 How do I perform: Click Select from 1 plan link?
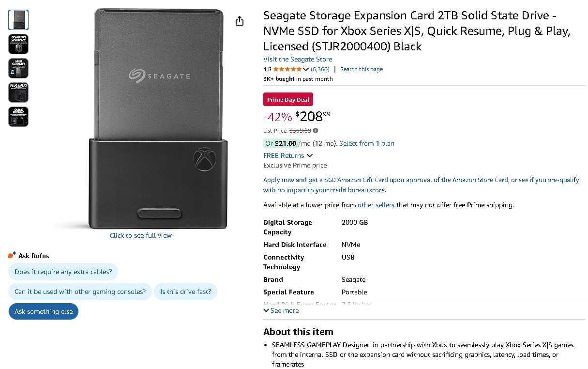click(367, 143)
